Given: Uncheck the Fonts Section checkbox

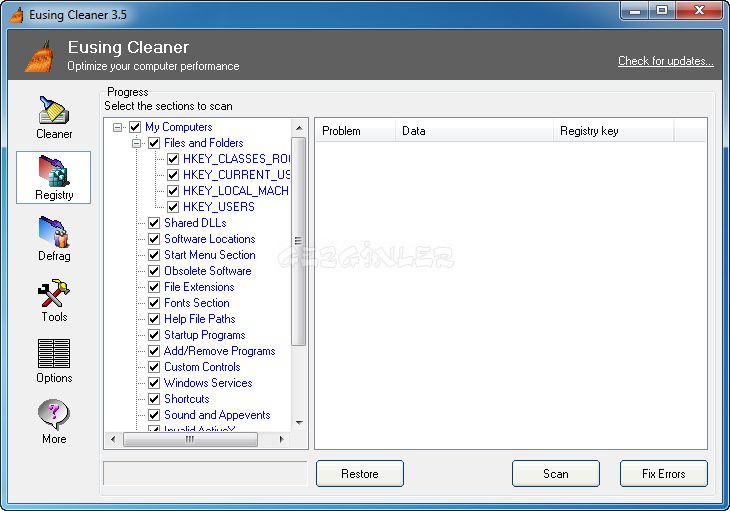Looking at the screenshot, I should click(154, 303).
